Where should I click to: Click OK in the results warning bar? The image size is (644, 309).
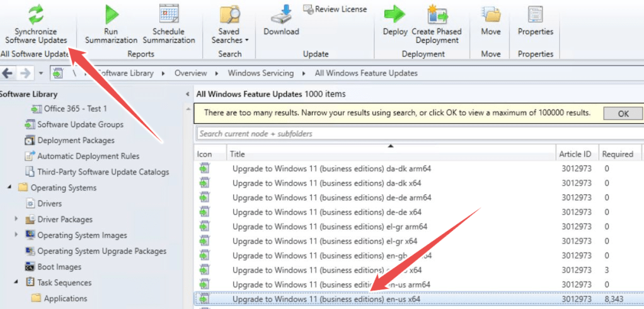coord(623,114)
